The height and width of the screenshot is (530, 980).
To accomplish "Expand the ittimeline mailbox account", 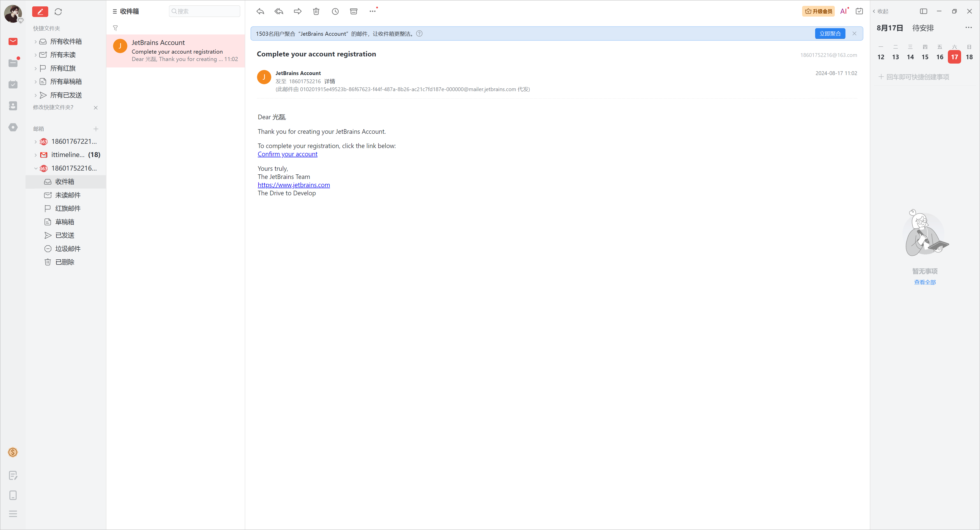I will tap(36, 155).
